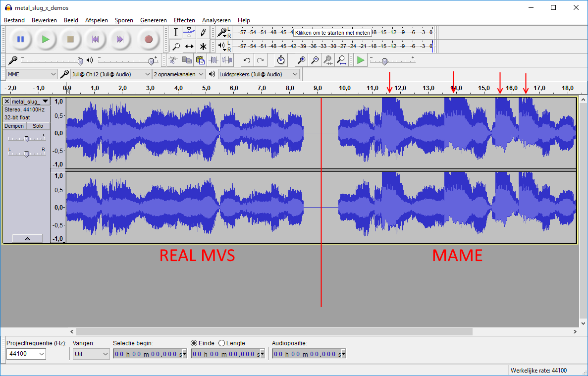This screenshot has width=588, height=376.
Task: Open the Analyseren menu
Action: [x=216, y=20]
